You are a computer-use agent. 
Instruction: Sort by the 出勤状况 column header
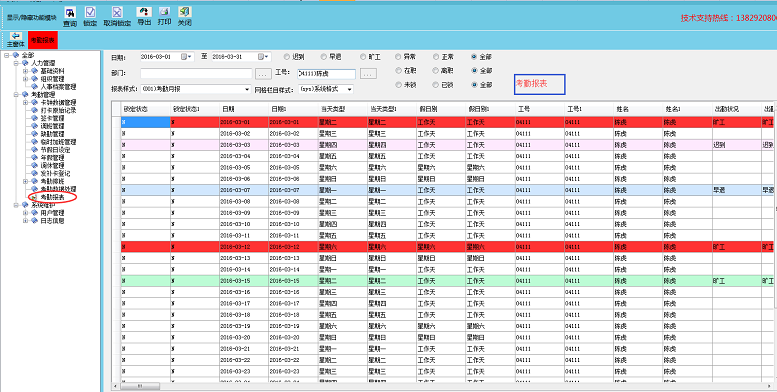(736, 109)
